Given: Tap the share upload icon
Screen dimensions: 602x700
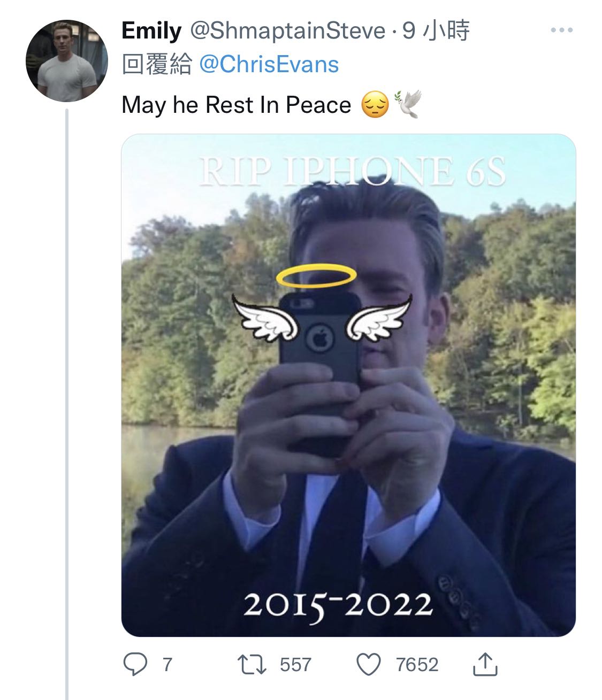Looking at the screenshot, I should [485, 664].
